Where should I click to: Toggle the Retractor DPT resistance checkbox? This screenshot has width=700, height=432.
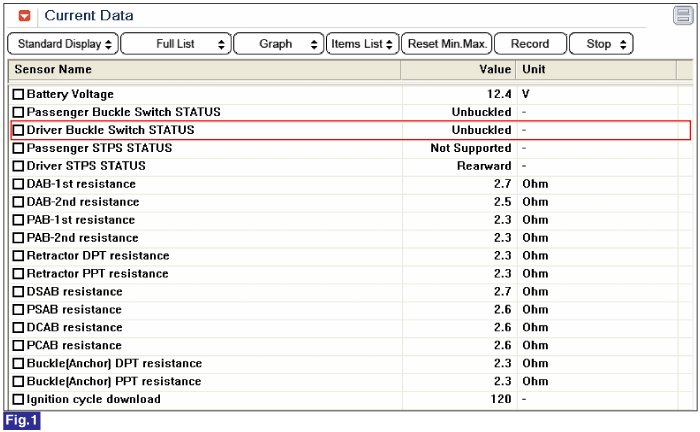(18, 256)
